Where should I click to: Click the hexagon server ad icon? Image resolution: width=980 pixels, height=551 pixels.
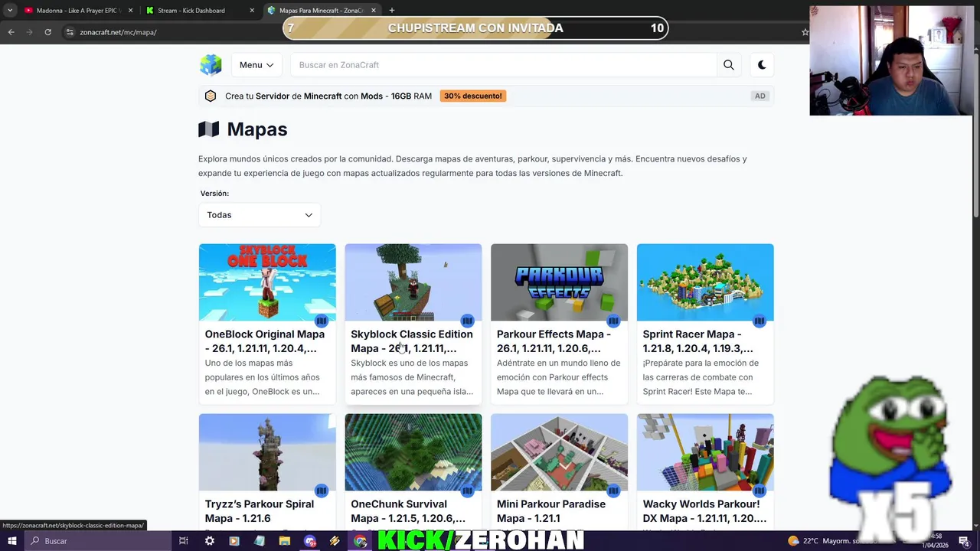[211, 96]
